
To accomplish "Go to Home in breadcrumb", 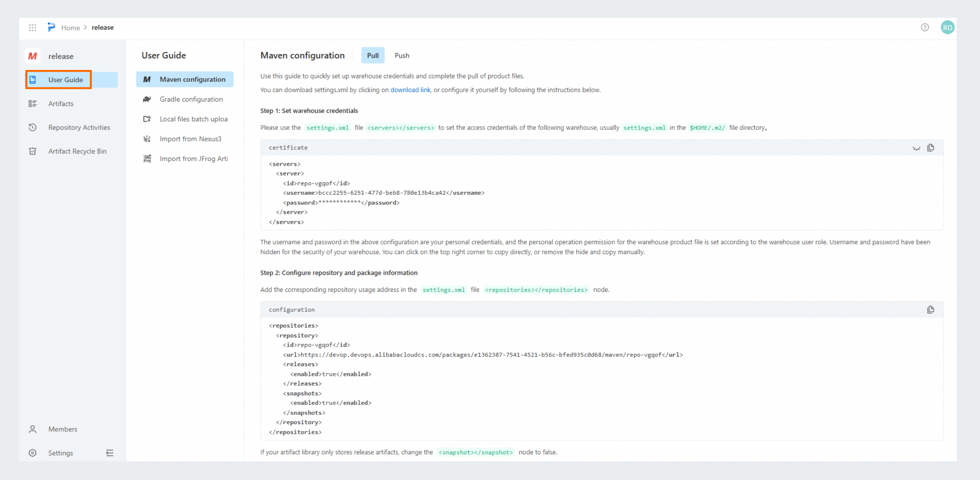I will [70, 27].
